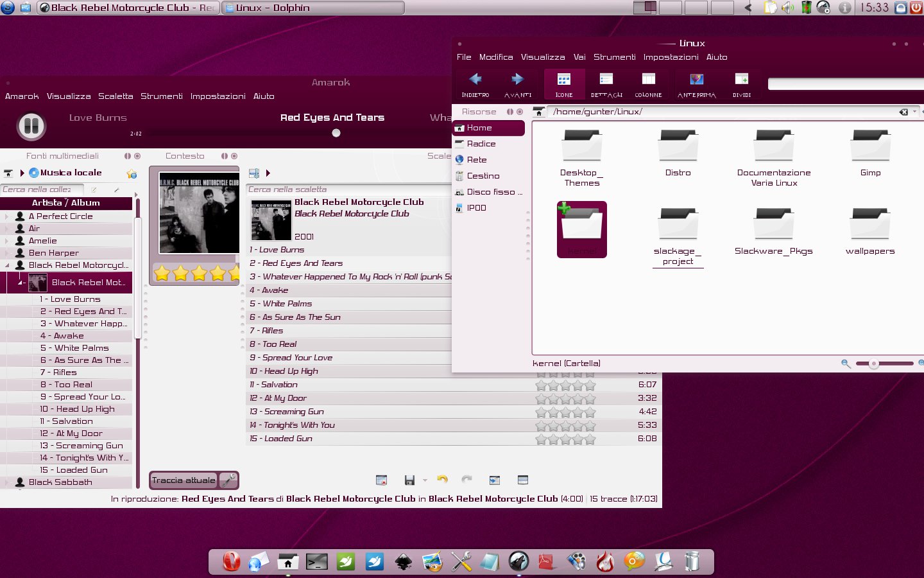The height and width of the screenshot is (578, 924).
Task: Click the volume speaker icon in system tray
Action: click(788, 8)
